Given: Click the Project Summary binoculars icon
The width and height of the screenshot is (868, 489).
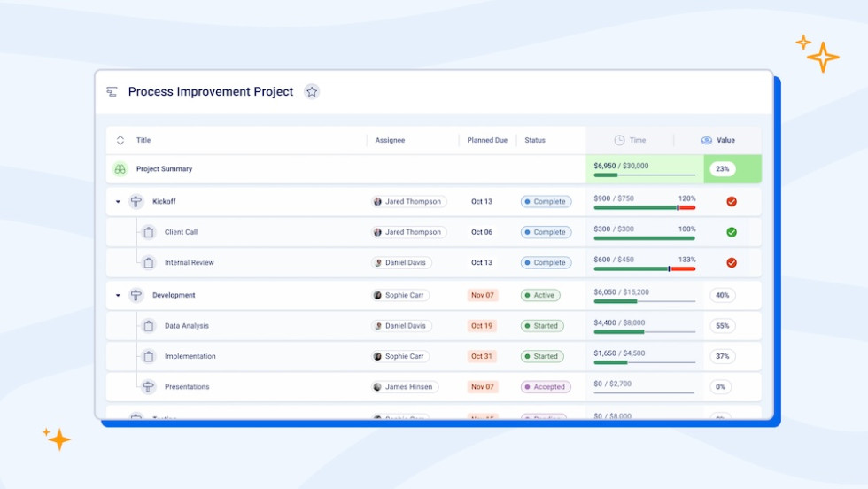Looking at the screenshot, I should point(120,168).
